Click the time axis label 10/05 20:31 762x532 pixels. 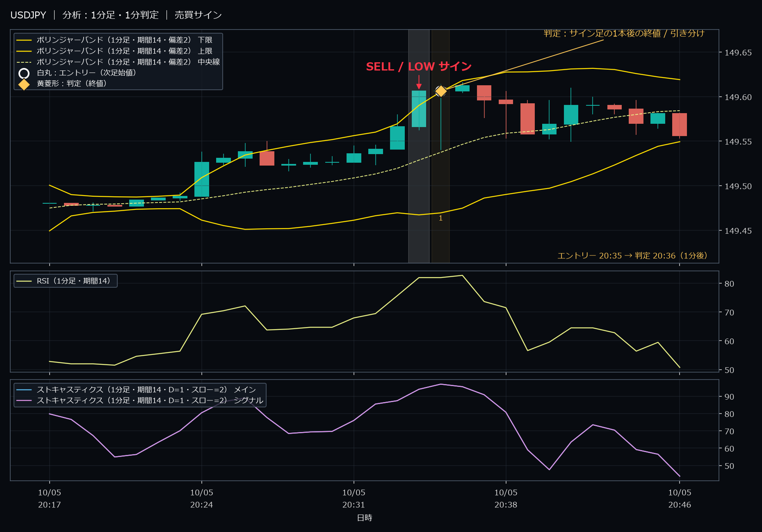354,498
